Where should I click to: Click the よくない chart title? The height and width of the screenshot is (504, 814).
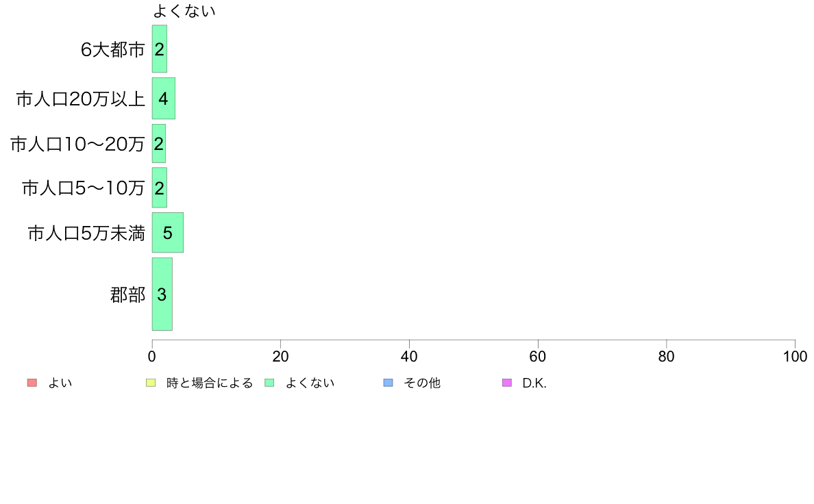[184, 11]
